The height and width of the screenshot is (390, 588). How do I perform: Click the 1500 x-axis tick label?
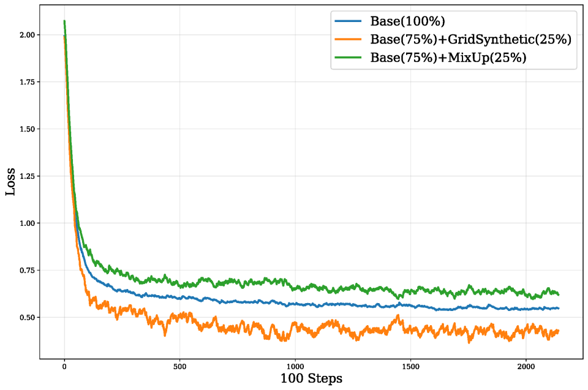[410, 366]
